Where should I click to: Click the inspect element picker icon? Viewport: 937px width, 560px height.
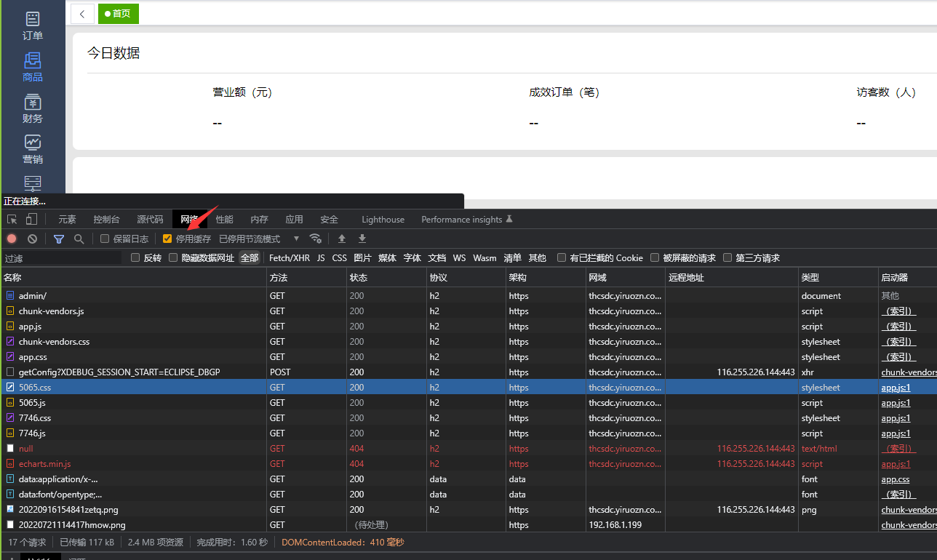(12, 220)
